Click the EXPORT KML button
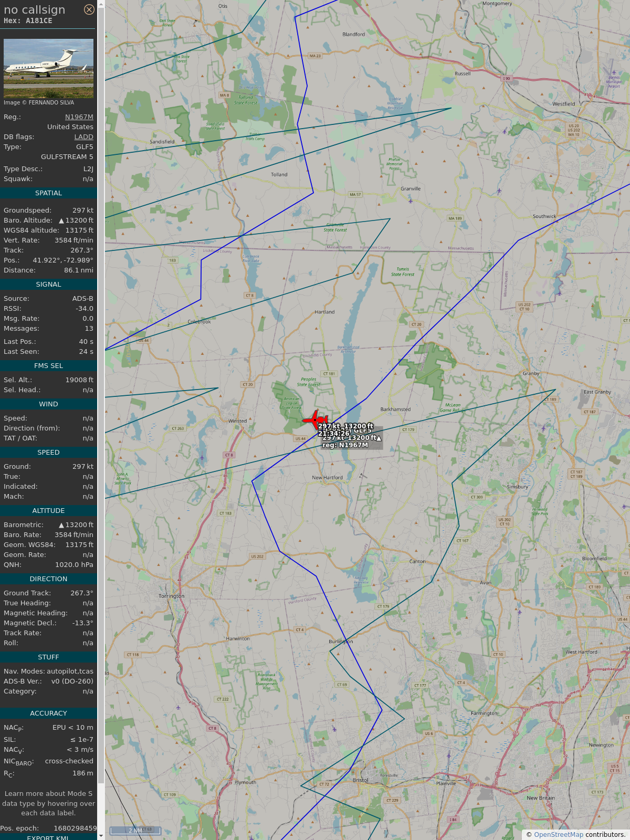630x840 pixels. [x=48, y=837]
